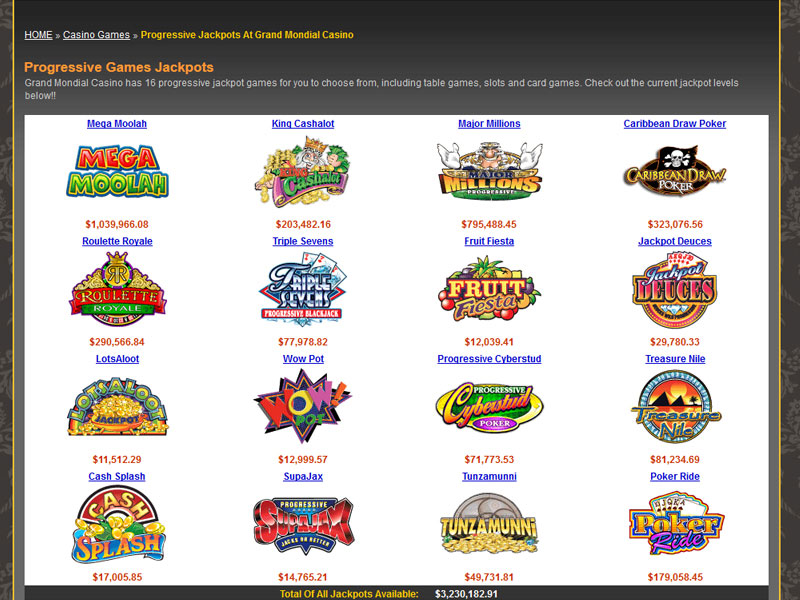Click the Caribbean Draw Poker logo
Viewport: 800px width, 600px height.
[675, 171]
